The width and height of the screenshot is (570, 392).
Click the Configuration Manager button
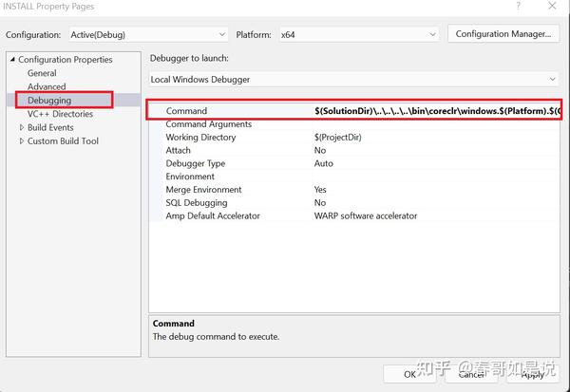click(x=503, y=34)
